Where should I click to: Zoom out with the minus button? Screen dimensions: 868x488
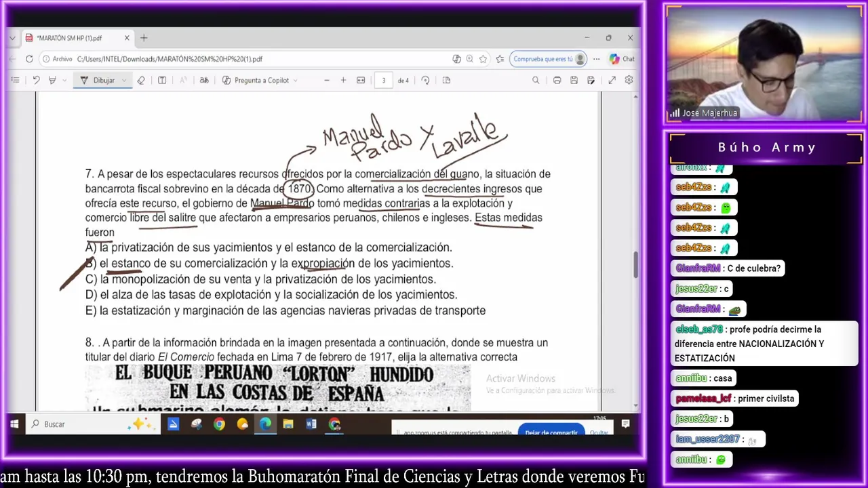coord(326,80)
